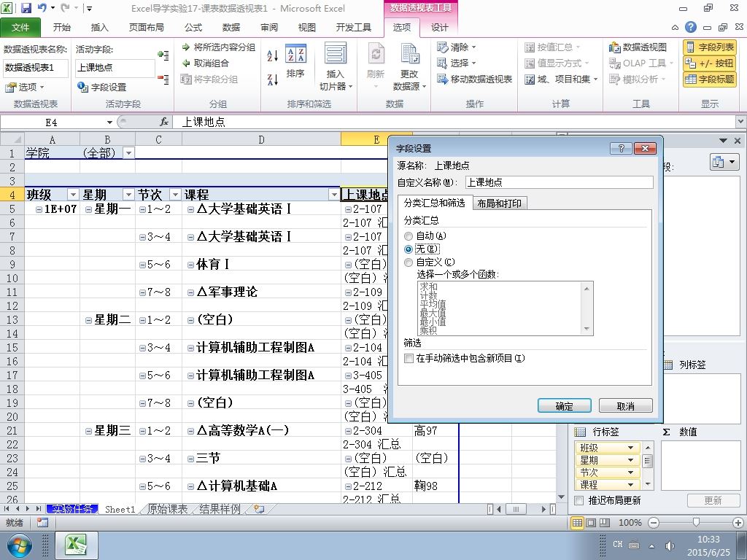This screenshot has height=560, width=747.
Task: Click insert new worksheet tab icon
Action: pyautogui.click(x=259, y=509)
